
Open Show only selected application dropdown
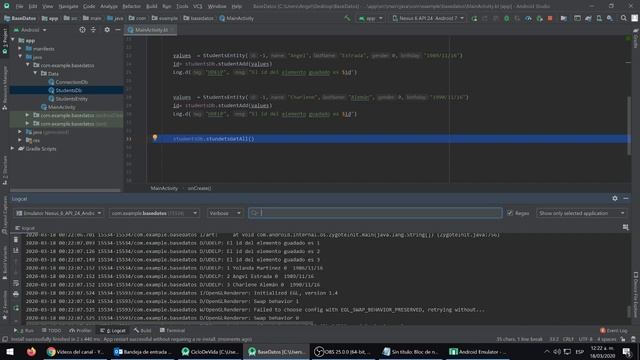tap(581, 213)
